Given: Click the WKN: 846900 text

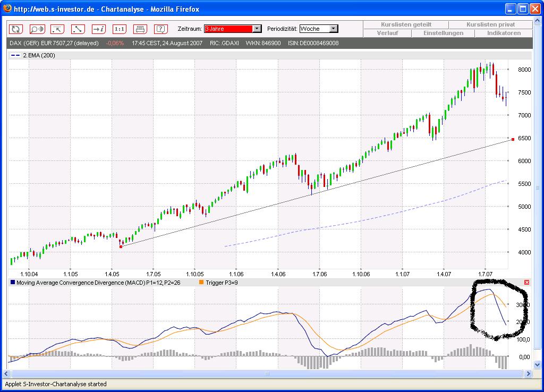Looking at the screenshot, I should [263, 44].
